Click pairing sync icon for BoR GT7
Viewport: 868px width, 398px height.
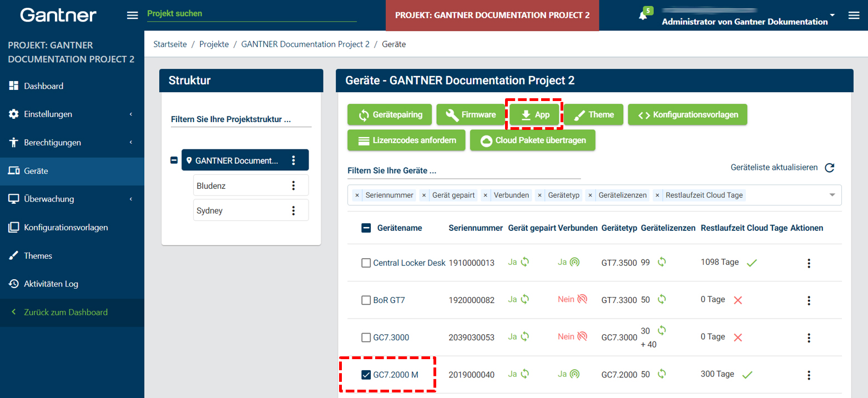[524, 299]
